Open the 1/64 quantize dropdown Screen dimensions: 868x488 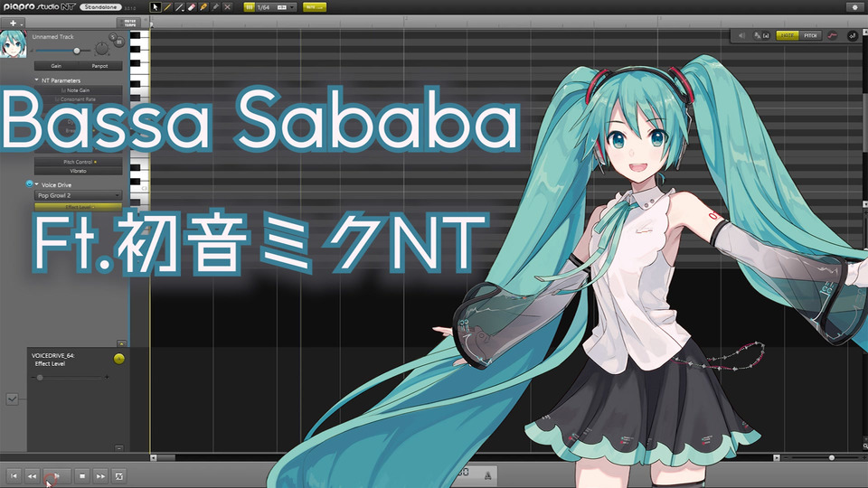(277, 7)
